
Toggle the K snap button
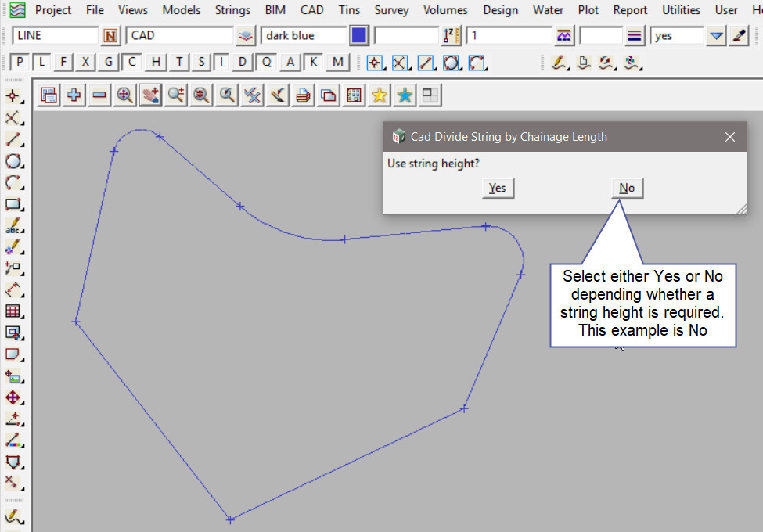tap(314, 63)
